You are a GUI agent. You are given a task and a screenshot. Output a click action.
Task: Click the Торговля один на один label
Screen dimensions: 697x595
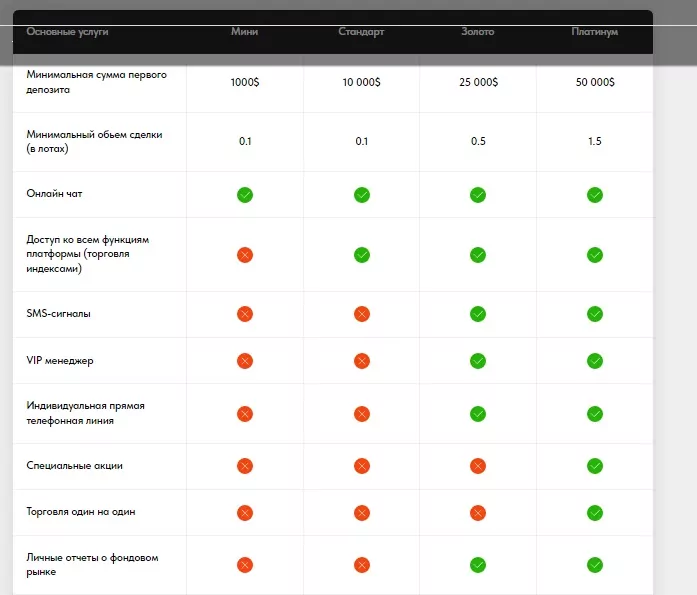click(x=80, y=512)
